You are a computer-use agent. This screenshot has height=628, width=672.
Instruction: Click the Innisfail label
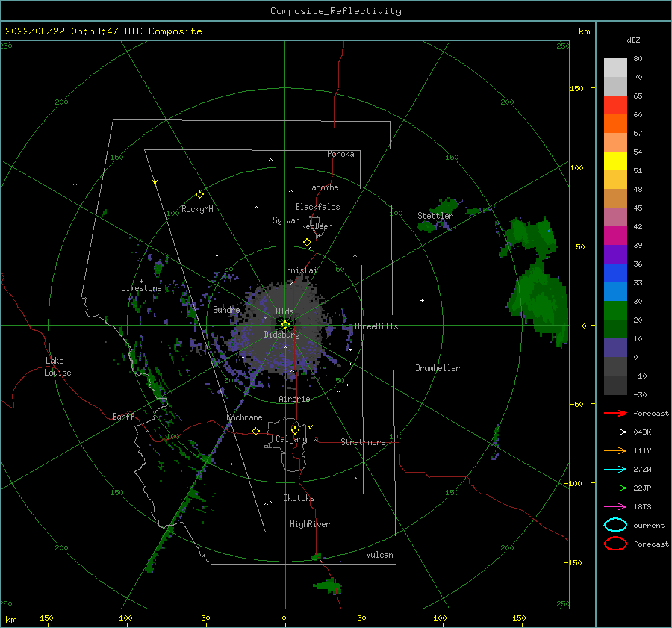302,270
